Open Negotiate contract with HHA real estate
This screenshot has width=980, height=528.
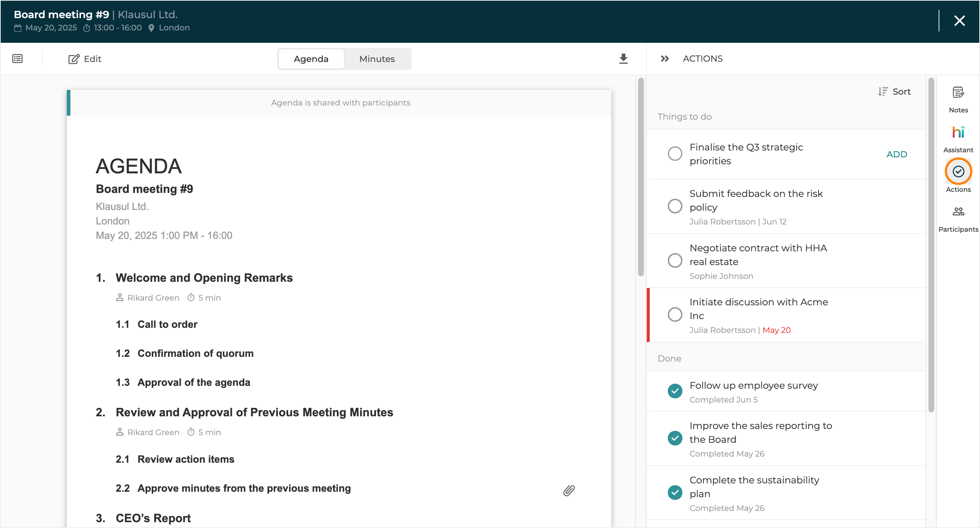pyautogui.click(x=758, y=255)
